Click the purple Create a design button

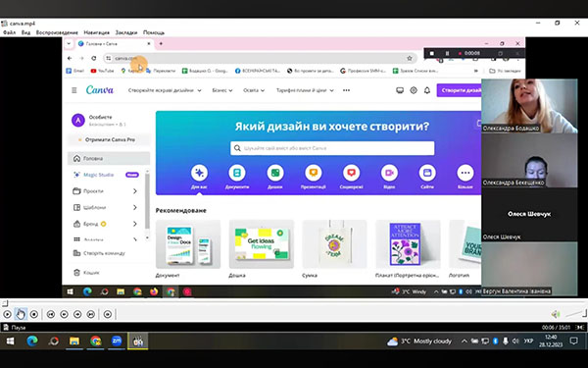coord(460,90)
